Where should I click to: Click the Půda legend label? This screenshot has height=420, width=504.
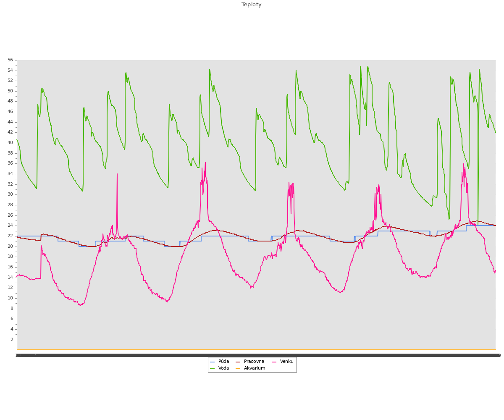(x=223, y=361)
